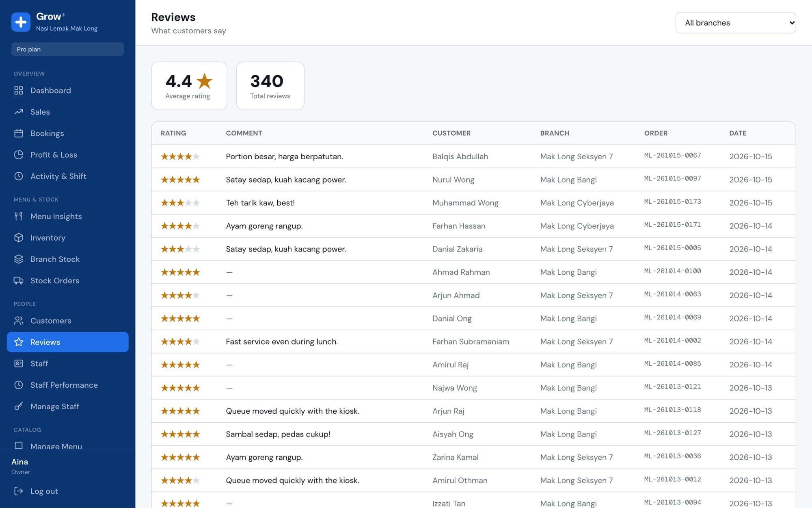Click the user name Aina in sidebar

click(x=19, y=462)
